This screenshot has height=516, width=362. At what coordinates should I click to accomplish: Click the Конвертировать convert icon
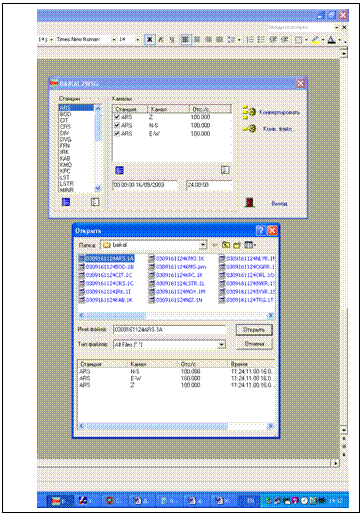point(249,112)
